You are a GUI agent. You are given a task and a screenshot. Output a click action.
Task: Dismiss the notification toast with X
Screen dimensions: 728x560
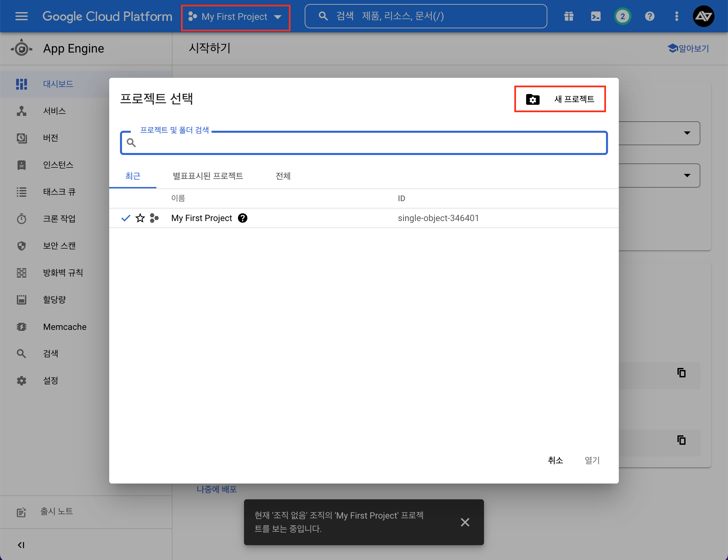(465, 522)
